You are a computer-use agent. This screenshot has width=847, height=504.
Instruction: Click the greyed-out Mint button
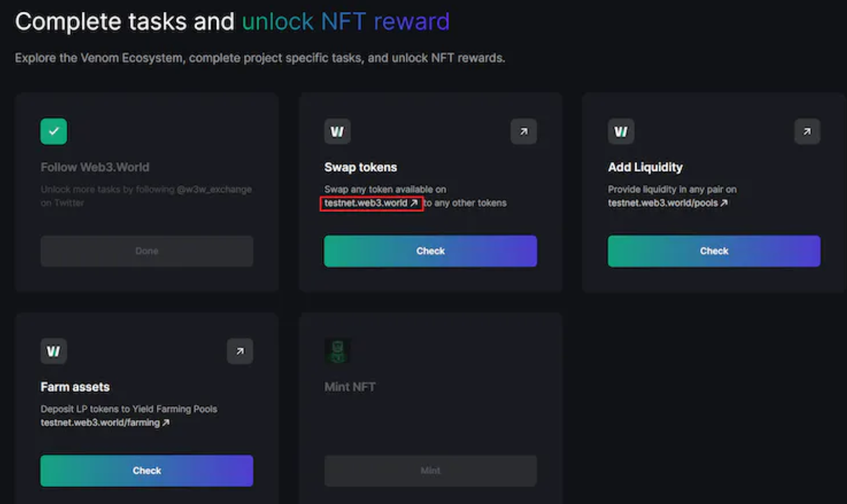coord(431,470)
